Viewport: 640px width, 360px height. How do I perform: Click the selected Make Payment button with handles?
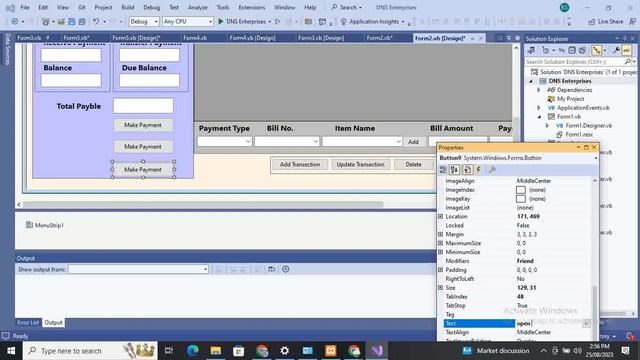pos(143,169)
